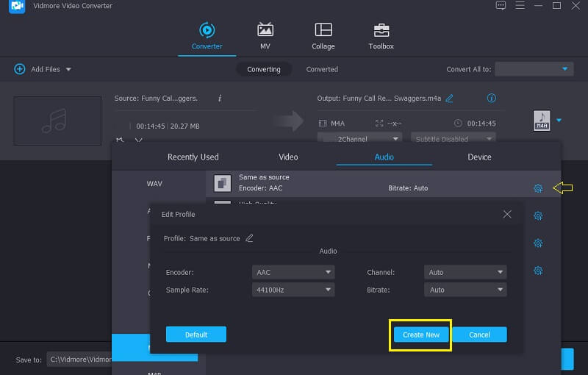Viewport: 588px width, 375px height.
Task: Click the pencil icon beside profile name
Action: (249, 238)
